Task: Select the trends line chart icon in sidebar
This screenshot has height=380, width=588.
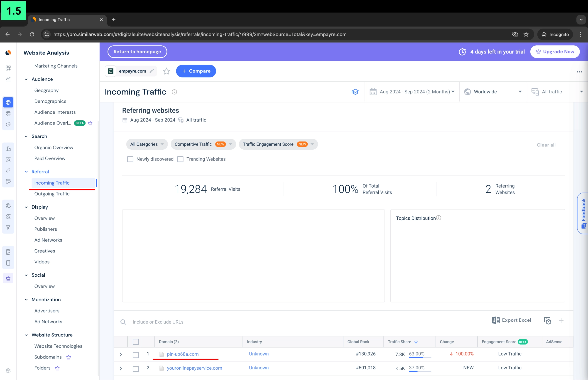Action: (x=8, y=78)
